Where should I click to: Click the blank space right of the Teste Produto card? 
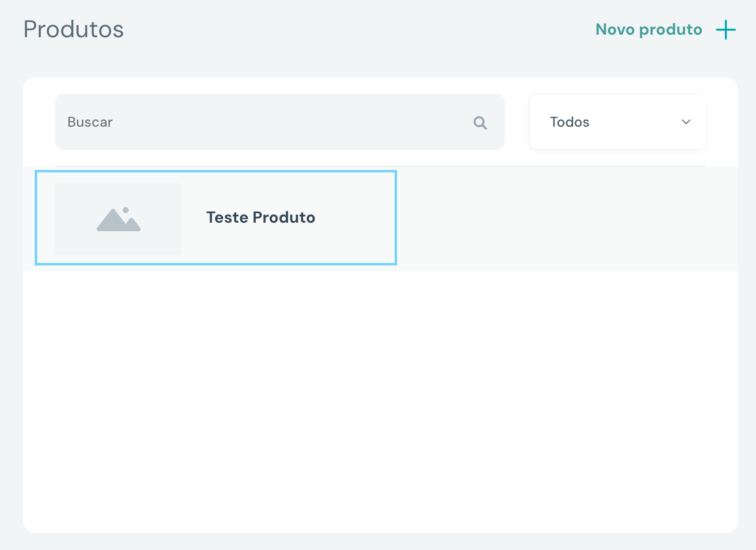[x=563, y=219]
